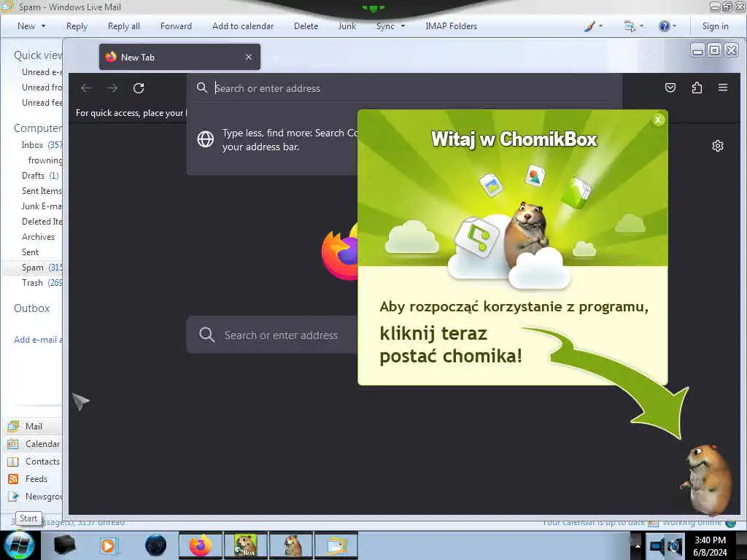Close the Firefox New Tab

249,57
